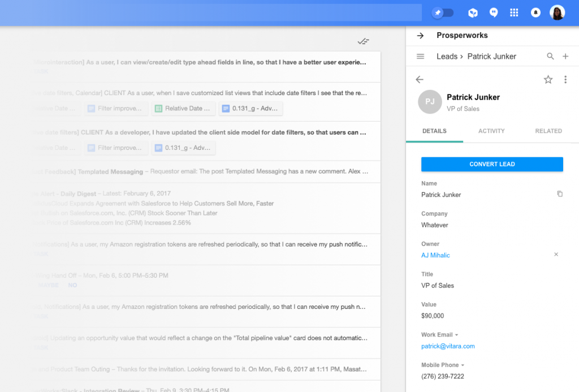Expand the Work Email type dropdown
Screen dimensions: 579x392
click(x=456, y=334)
